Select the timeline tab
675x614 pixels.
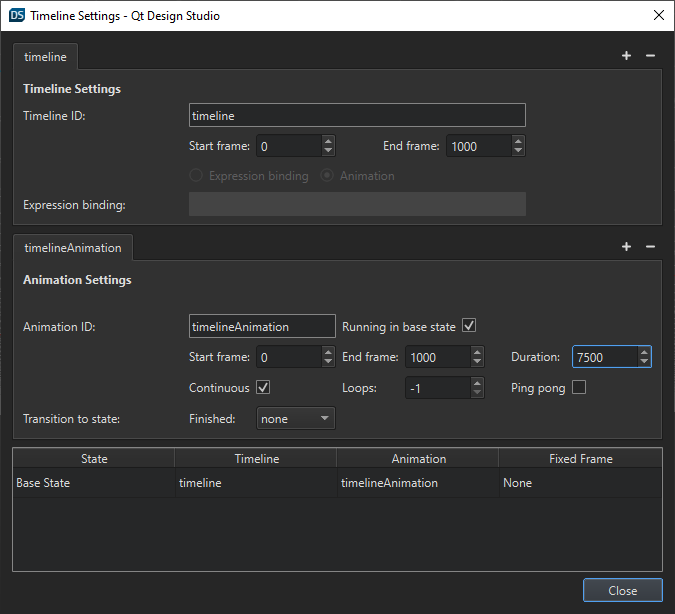click(x=45, y=57)
